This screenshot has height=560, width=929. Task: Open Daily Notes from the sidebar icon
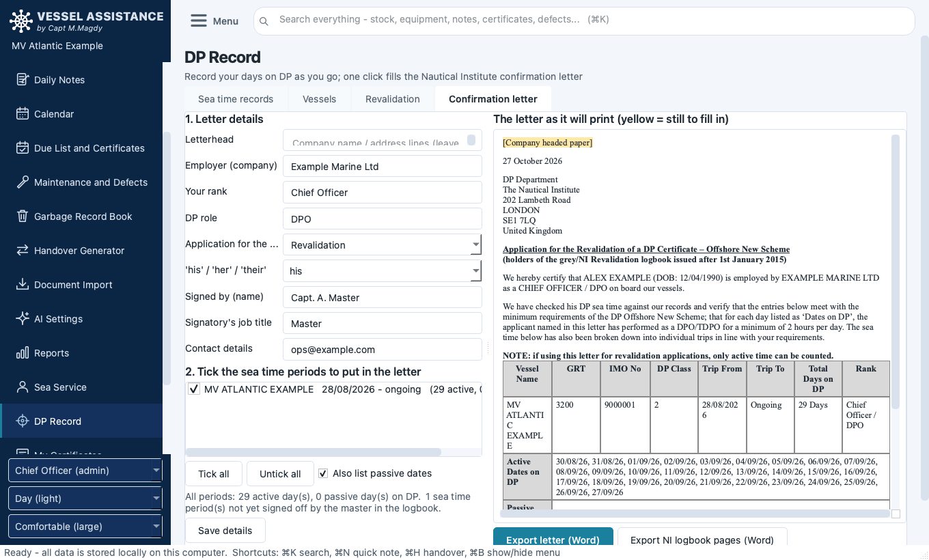[23, 79]
